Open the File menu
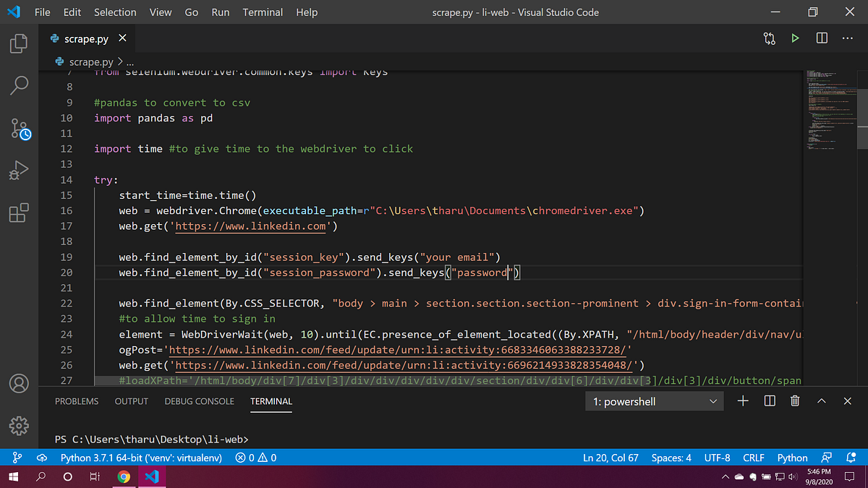Viewport: 868px width, 488px height. (43, 12)
